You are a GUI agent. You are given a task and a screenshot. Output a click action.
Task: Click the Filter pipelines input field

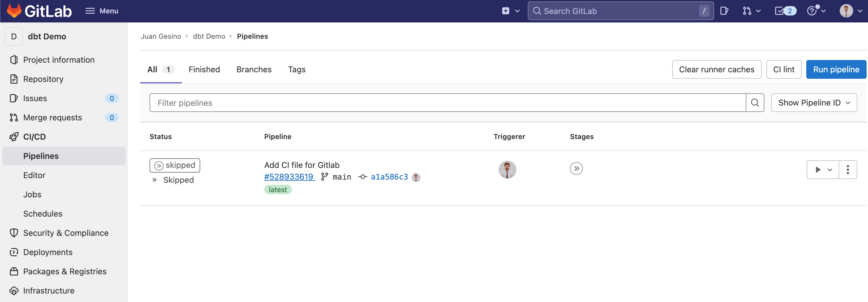point(447,103)
